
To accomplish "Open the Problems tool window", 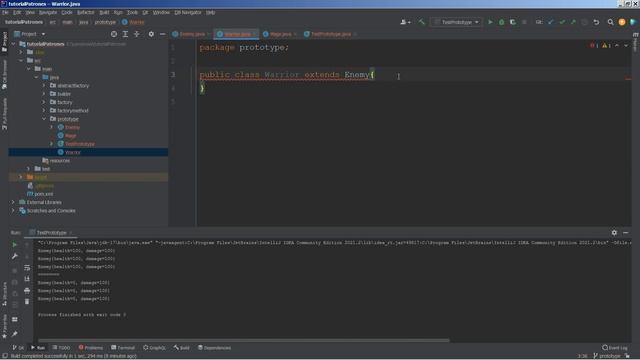I will [91, 348].
